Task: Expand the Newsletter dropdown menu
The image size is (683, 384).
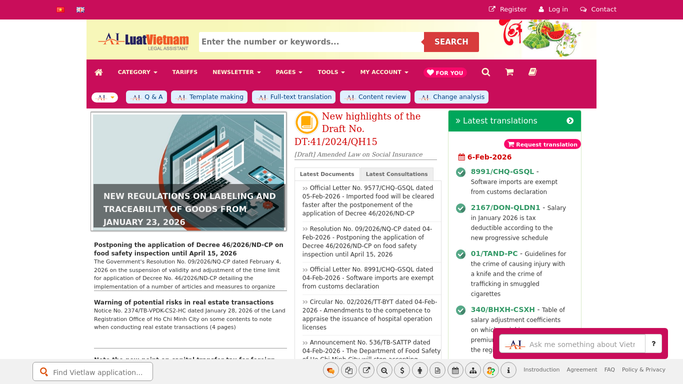Action: tap(237, 72)
